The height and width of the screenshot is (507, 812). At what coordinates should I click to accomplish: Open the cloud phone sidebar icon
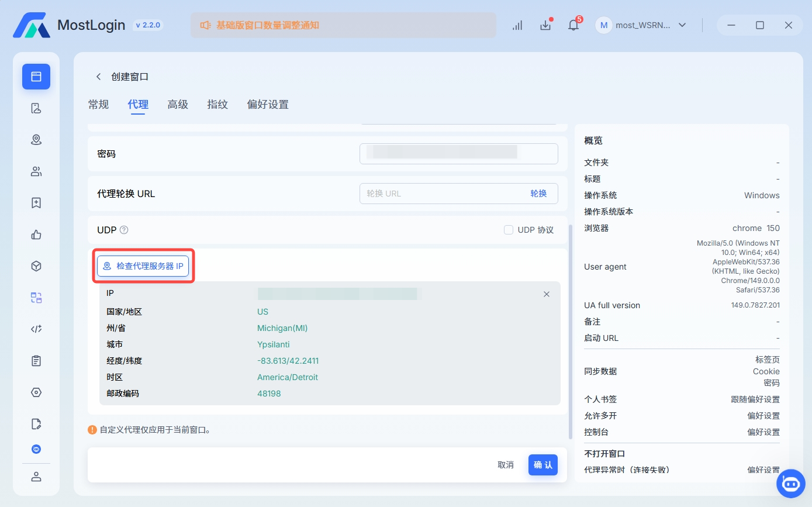point(36,108)
